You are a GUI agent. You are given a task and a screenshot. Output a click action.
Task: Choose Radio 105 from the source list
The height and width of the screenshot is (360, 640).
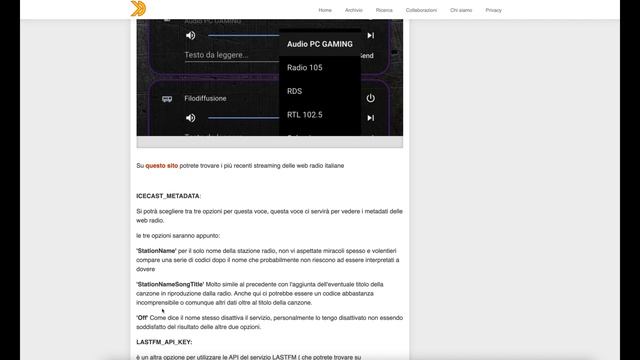click(x=320, y=68)
